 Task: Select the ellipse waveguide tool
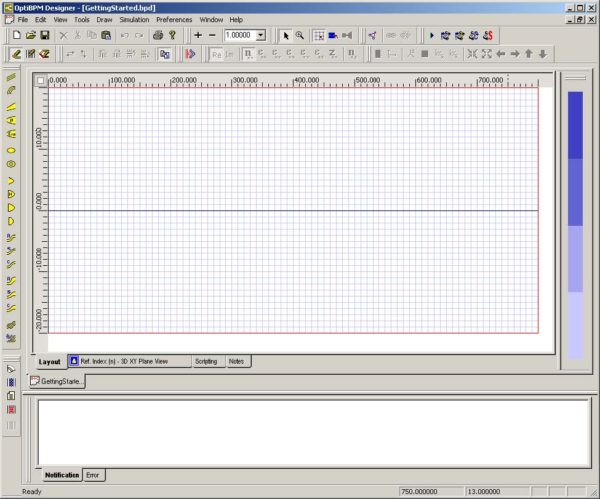[11, 150]
